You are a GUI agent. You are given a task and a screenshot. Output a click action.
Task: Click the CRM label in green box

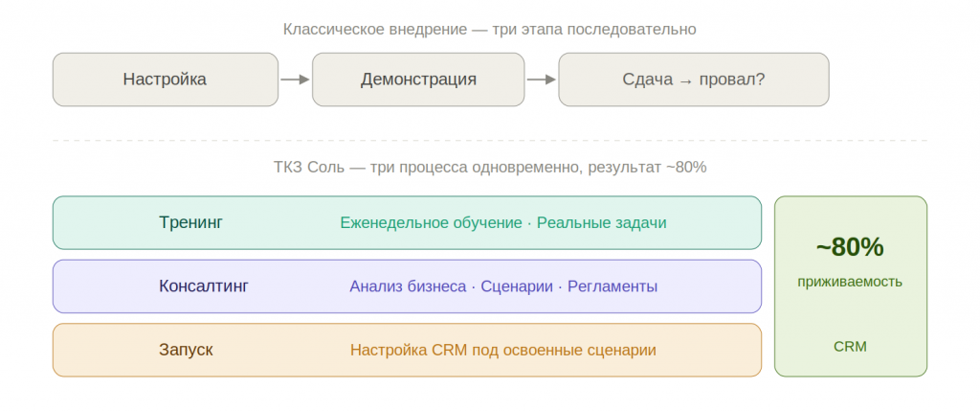[850, 347]
